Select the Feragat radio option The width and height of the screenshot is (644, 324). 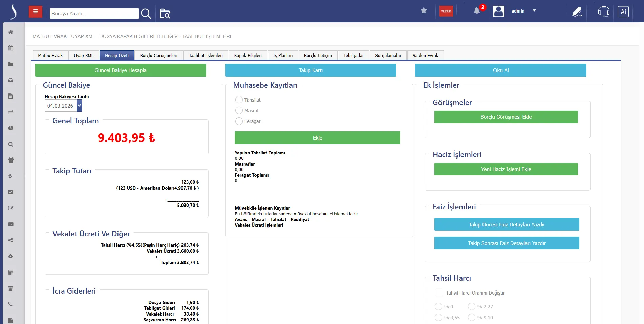point(239,121)
